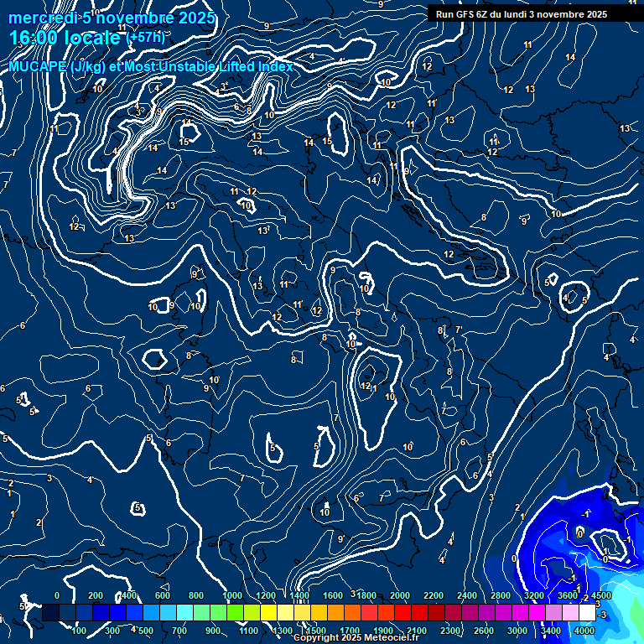The width and height of the screenshot is (644, 644).
Task: Click the legend value '900'
Action: (213, 631)
